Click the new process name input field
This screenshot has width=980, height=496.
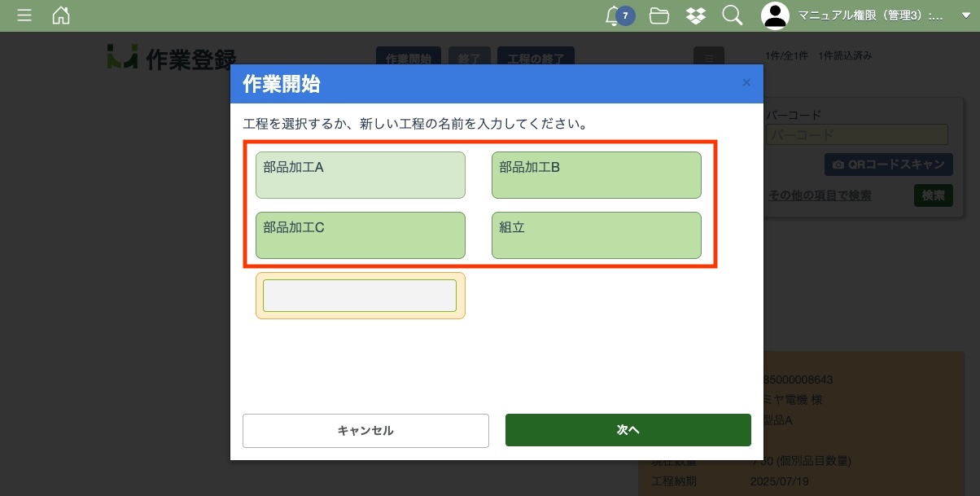pos(359,296)
